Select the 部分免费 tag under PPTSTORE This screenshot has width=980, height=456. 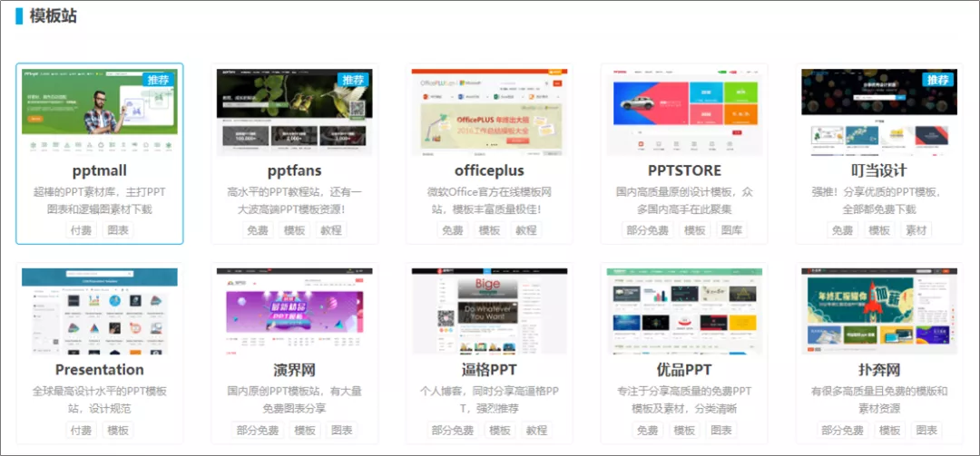coord(648,230)
